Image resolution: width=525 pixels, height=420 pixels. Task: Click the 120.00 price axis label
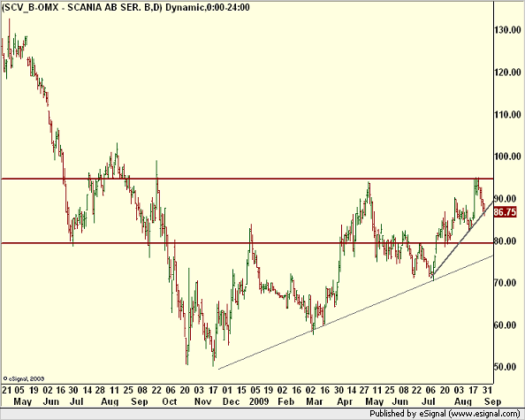click(x=507, y=73)
